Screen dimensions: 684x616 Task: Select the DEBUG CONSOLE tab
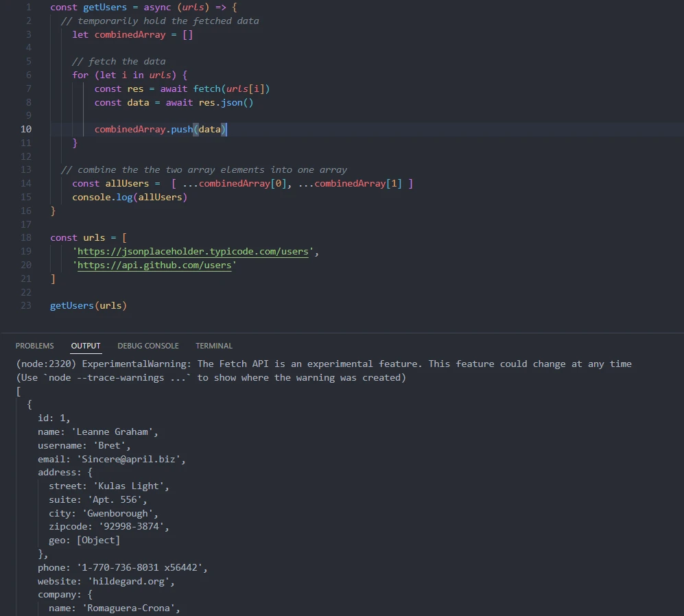point(148,345)
